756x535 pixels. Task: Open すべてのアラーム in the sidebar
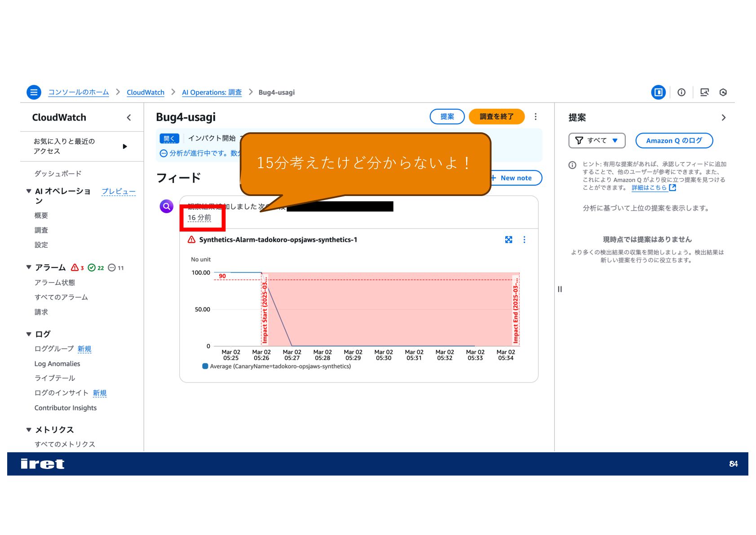pos(61,297)
